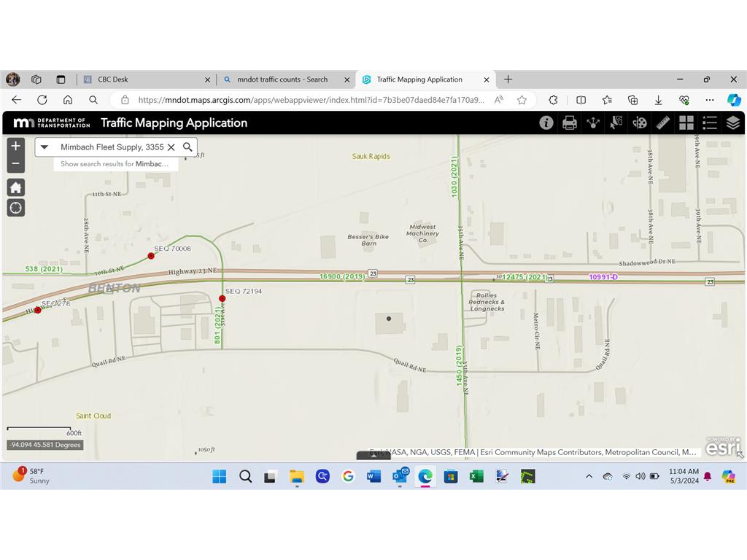Zoom in on the map
This screenshot has height=560, width=747.
[x=16, y=146]
